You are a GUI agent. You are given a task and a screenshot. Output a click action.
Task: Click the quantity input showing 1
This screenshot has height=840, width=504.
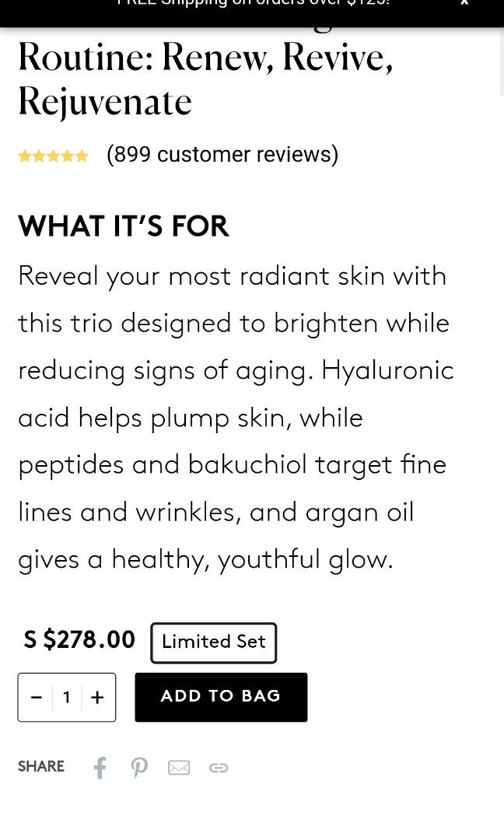[67, 697]
